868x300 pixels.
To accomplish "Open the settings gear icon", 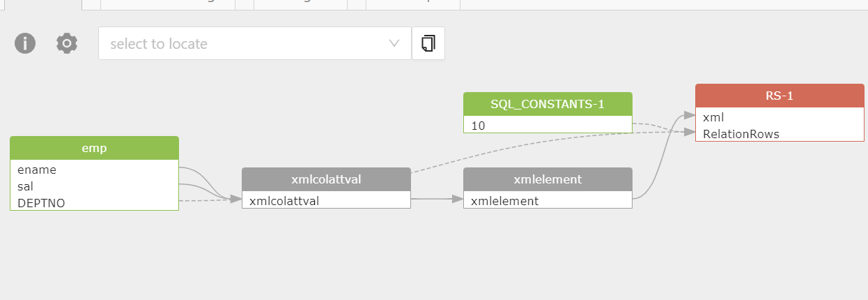I will pos(67,43).
